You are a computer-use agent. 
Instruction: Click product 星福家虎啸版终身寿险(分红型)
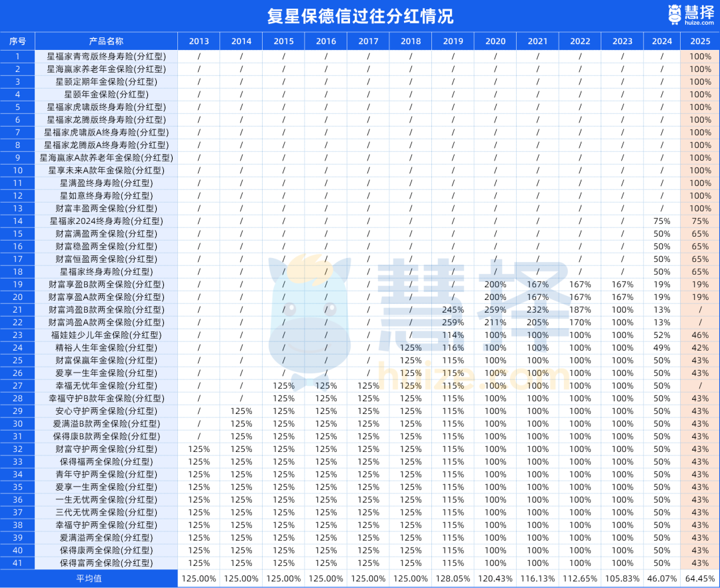(x=106, y=107)
